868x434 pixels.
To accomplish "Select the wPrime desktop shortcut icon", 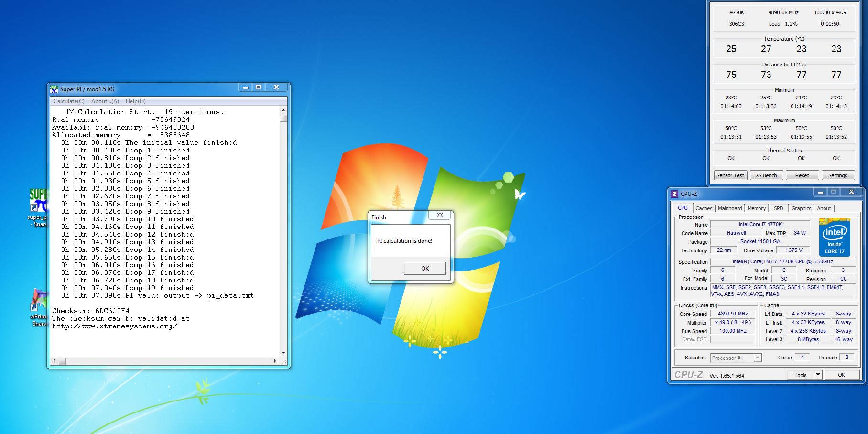I will [x=38, y=300].
